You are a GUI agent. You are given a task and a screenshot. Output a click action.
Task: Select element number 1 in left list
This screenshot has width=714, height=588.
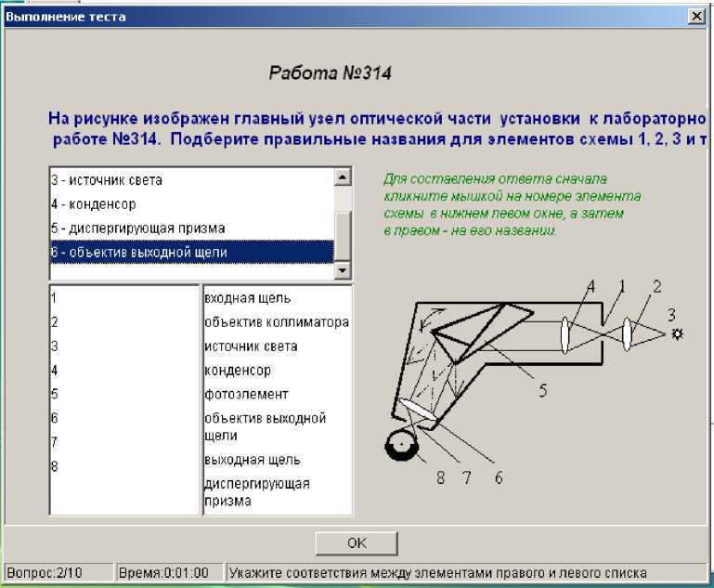(124, 298)
